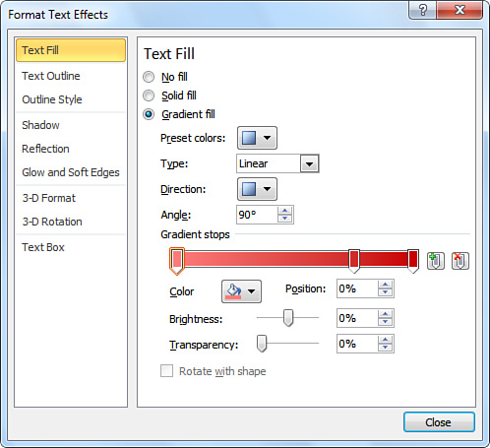Image resolution: width=490 pixels, height=448 pixels.
Task: Select the rightmost gradient stop marker
Action: point(413,261)
